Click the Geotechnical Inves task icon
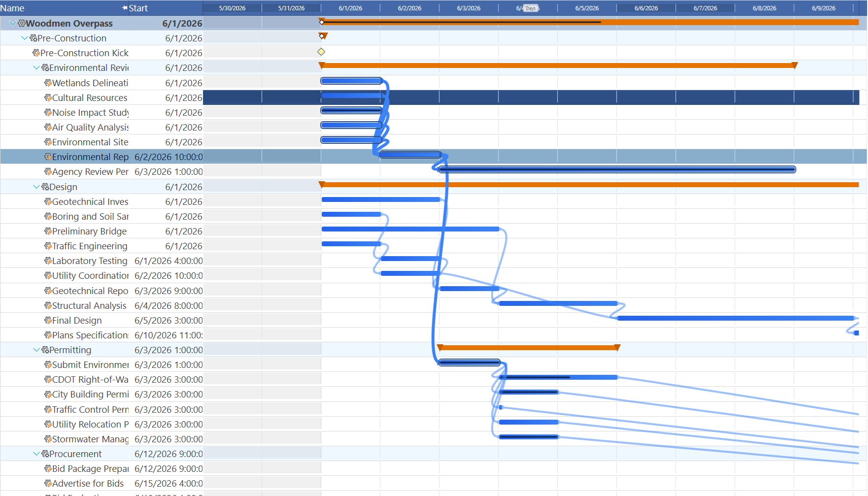This screenshot has width=868, height=496. click(48, 201)
